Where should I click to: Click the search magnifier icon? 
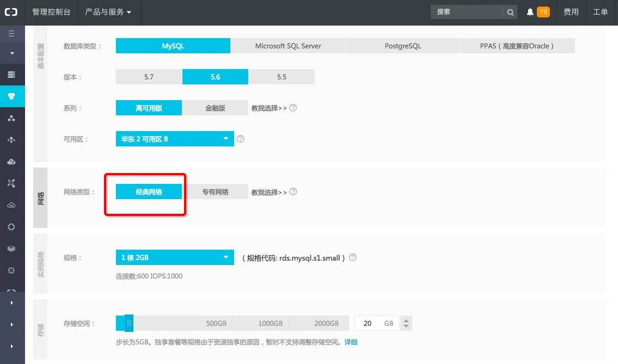coord(510,12)
